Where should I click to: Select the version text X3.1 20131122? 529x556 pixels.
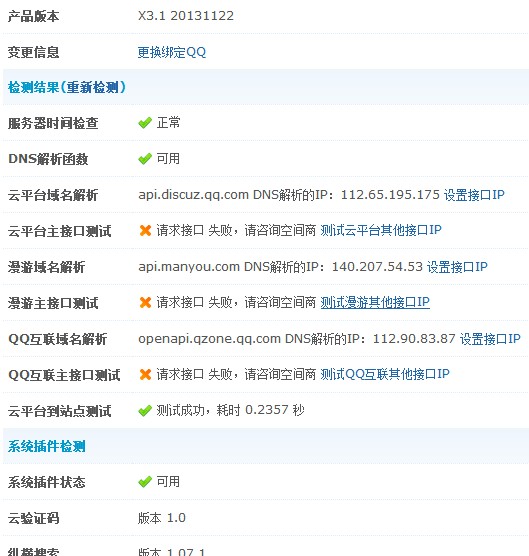coord(186,16)
